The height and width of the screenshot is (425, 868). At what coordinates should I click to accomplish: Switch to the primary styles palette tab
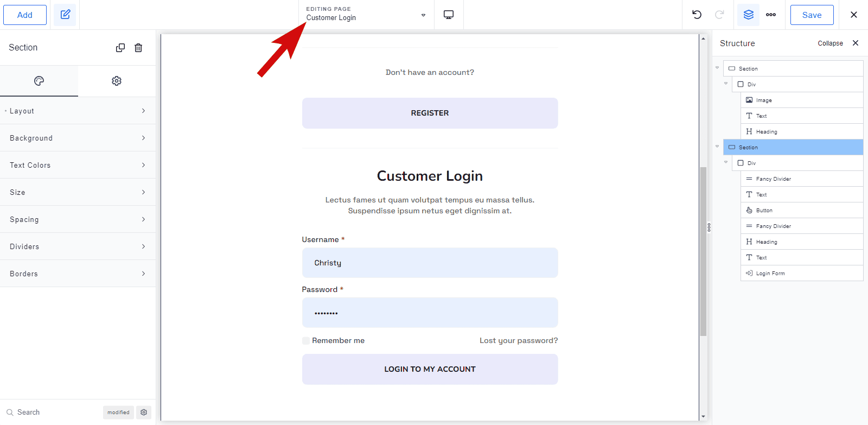pos(39,81)
